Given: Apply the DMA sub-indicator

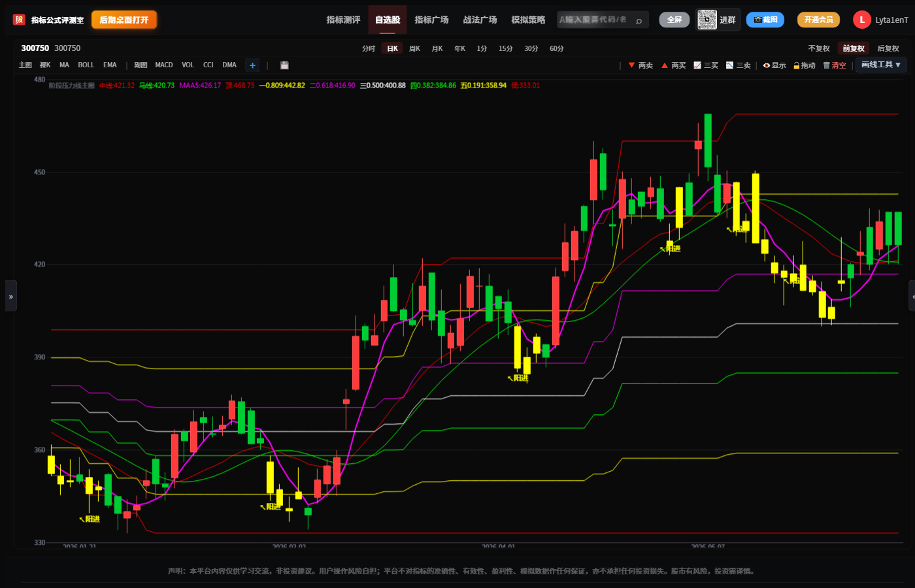Looking at the screenshot, I should [x=229, y=65].
